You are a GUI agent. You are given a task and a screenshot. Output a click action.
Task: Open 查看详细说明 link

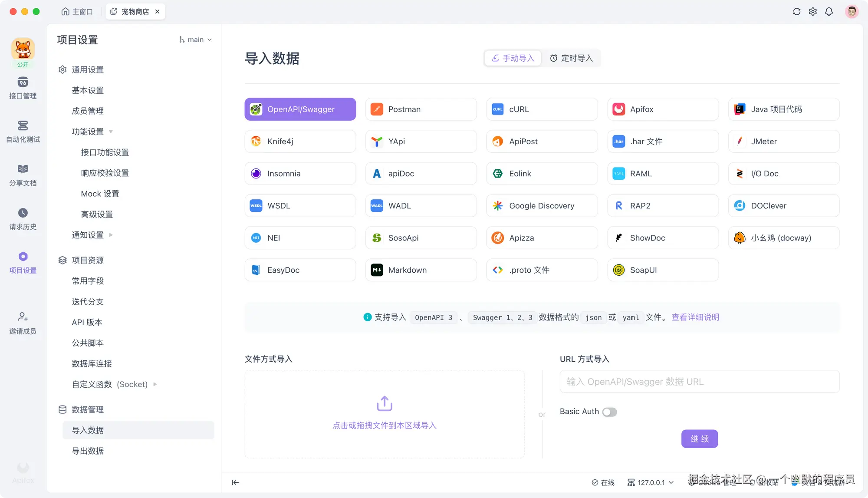click(x=695, y=317)
